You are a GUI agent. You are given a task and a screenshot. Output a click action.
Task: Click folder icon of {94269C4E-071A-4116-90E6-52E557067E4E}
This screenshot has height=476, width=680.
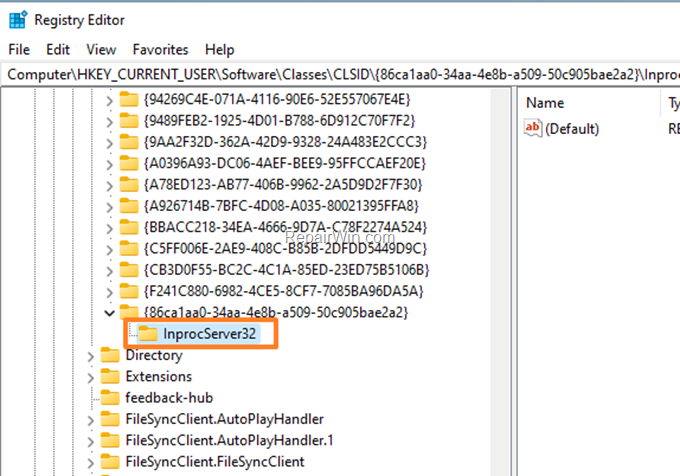tap(129, 99)
